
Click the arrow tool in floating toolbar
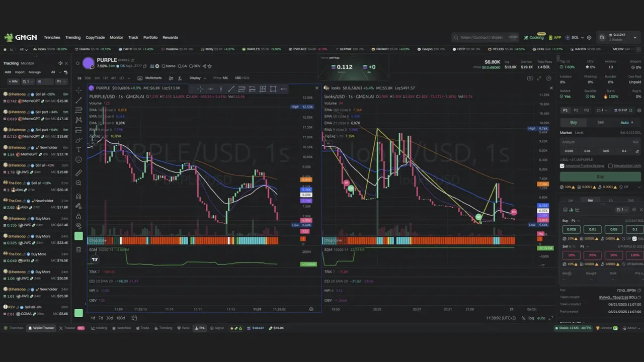tap(284, 89)
